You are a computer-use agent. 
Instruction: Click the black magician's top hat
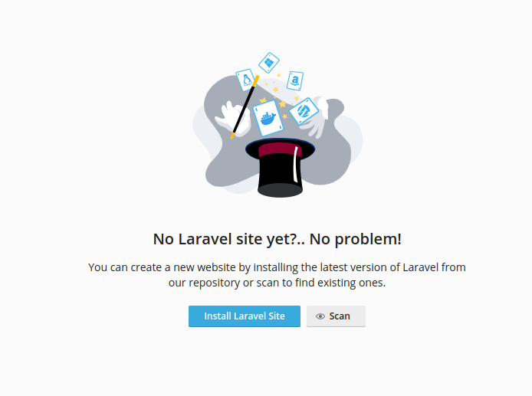(281, 168)
